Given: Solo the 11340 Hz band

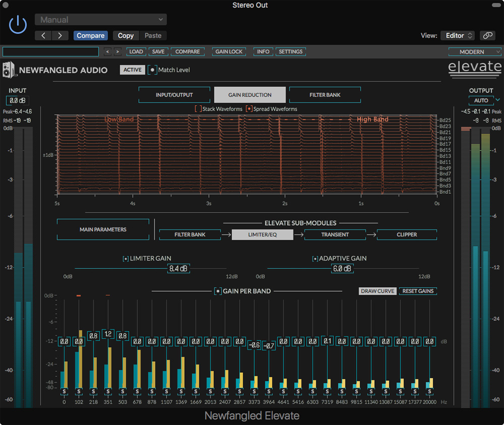Looking at the screenshot, I should [371, 391].
